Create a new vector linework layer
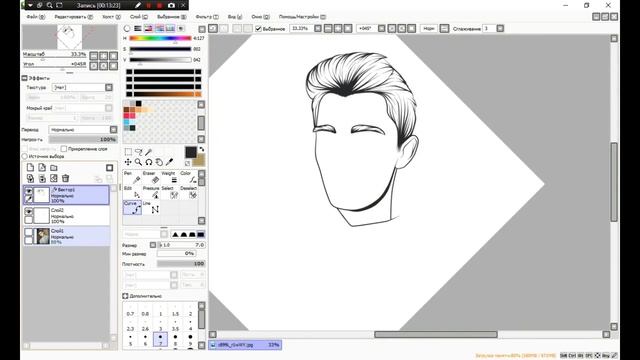640x360 pixels. (42, 168)
